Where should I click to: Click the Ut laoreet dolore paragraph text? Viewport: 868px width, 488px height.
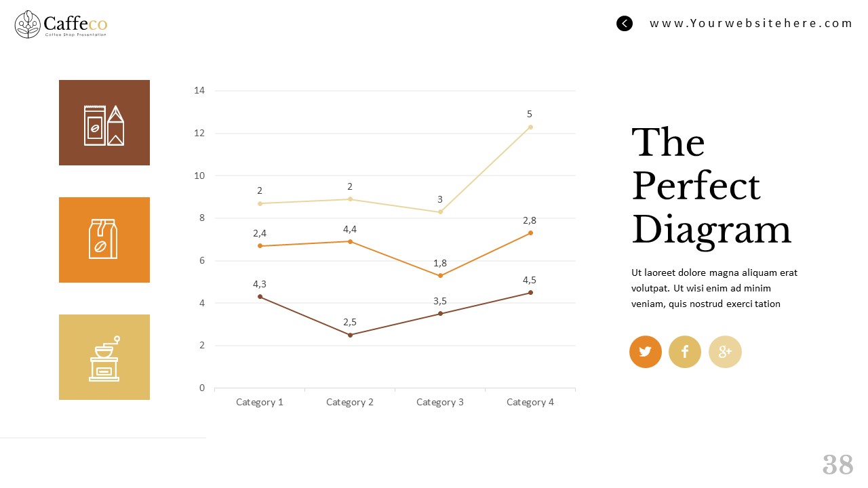click(x=714, y=288)
